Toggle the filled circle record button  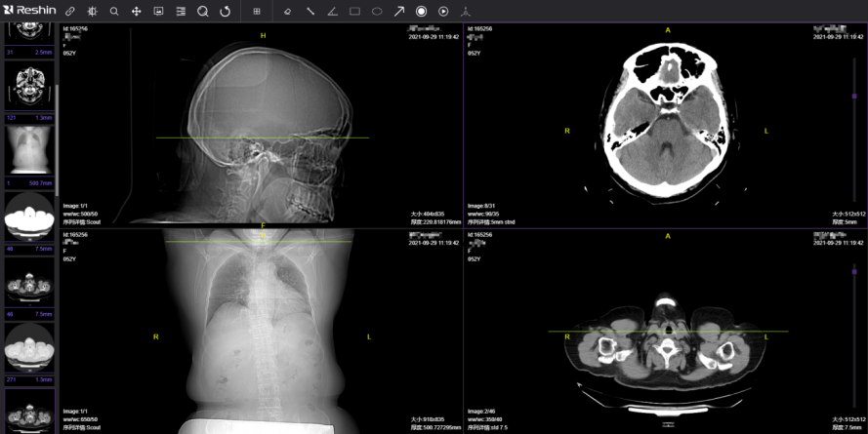pos(422,12)
